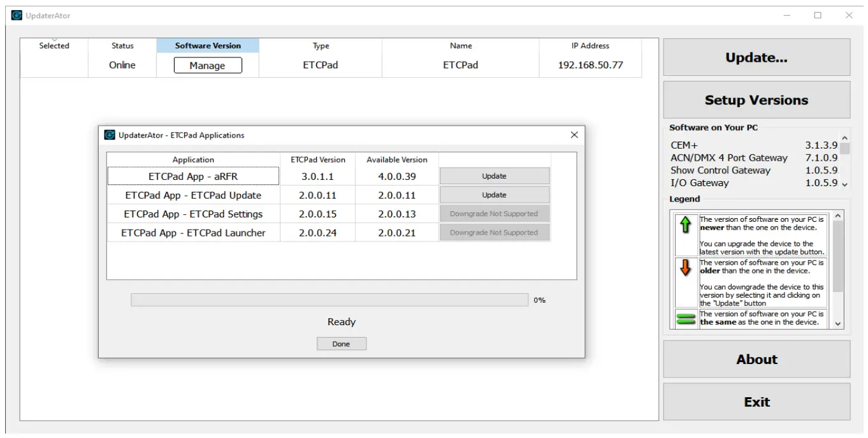
Task: Click the Type column header
Action: coord(321,45)
